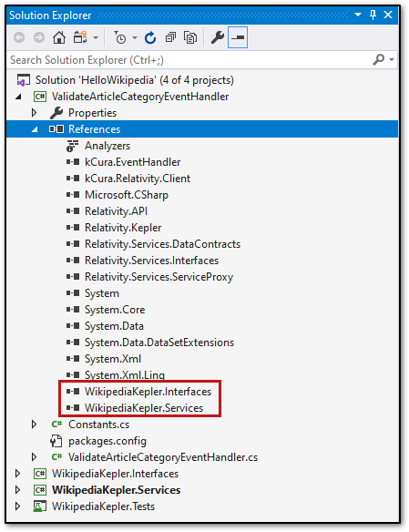Select the Relativity.Services.Interfaces reference
The height and width of the screenshot is (532, 409).
coord(151,261)
